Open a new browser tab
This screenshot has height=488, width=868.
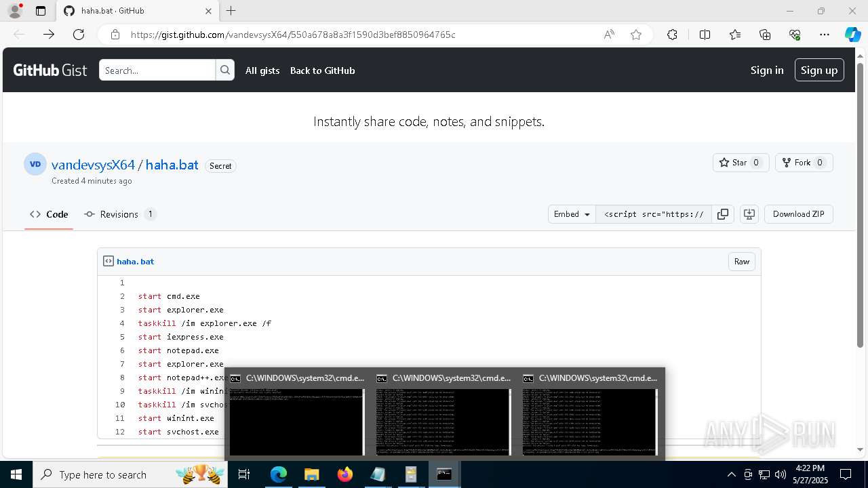[x=231, y=11]
